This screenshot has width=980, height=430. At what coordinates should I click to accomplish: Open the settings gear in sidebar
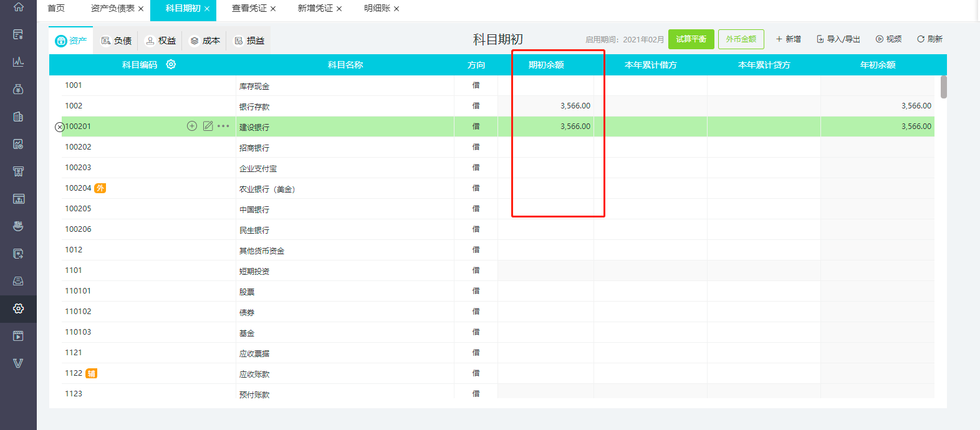point(18,308)
